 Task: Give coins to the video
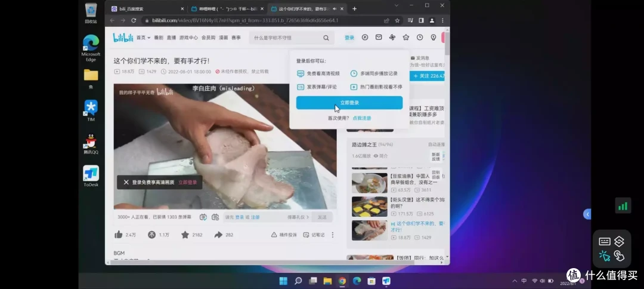tap(152, 235)
